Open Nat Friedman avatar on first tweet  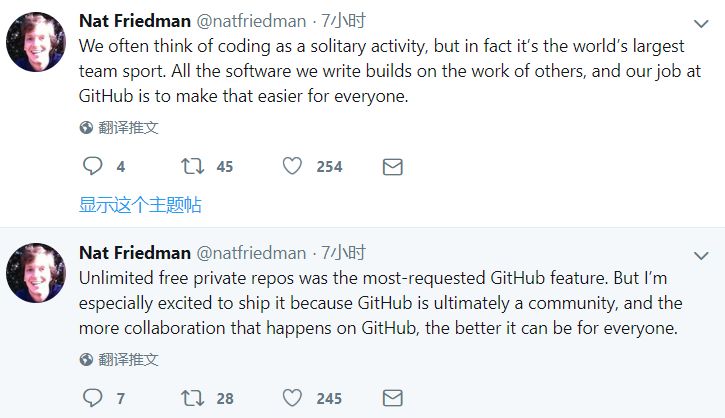coord(36,42)
